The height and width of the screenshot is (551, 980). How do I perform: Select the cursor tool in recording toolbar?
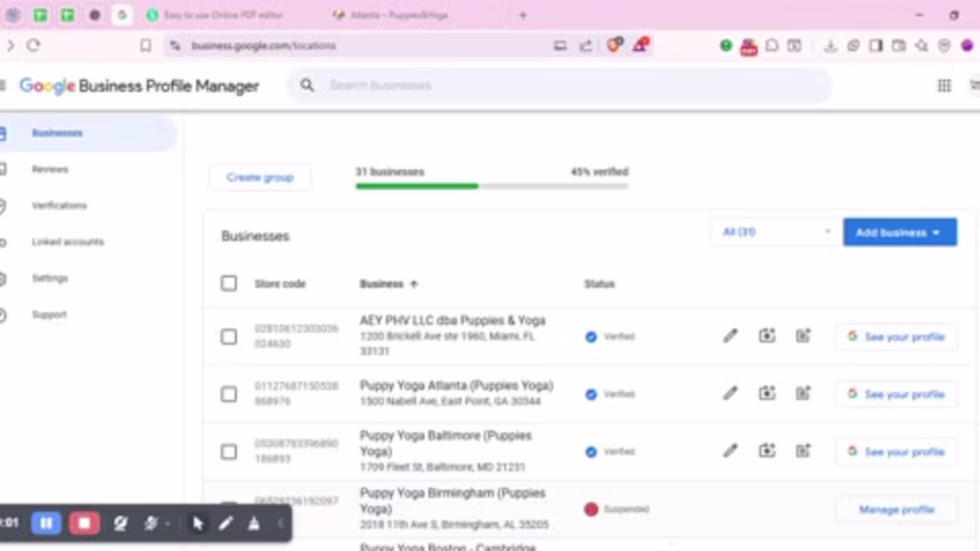(198, 523)
